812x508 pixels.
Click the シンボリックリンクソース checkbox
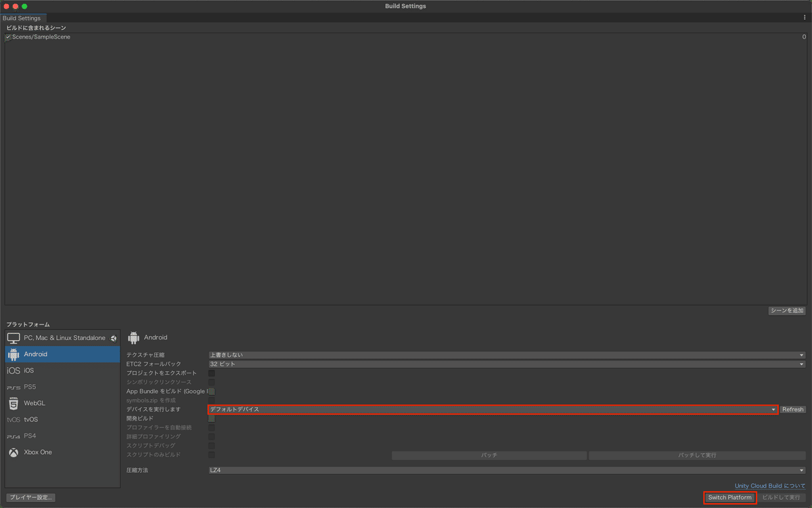[x=212, y=382]
